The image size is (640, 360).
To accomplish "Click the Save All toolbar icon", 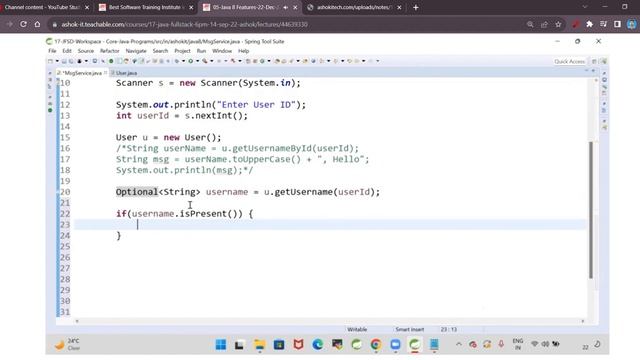I will pos(71,61).
